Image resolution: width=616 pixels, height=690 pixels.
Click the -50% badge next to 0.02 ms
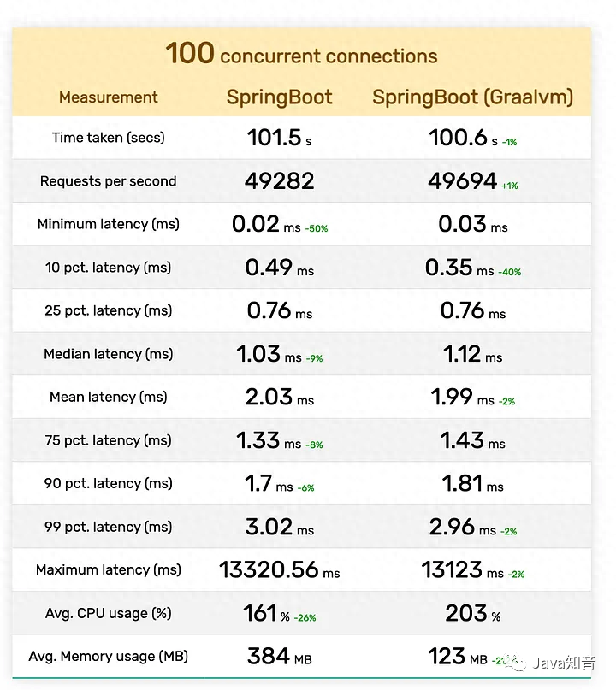pyautogui.click(x=317, y=228)
